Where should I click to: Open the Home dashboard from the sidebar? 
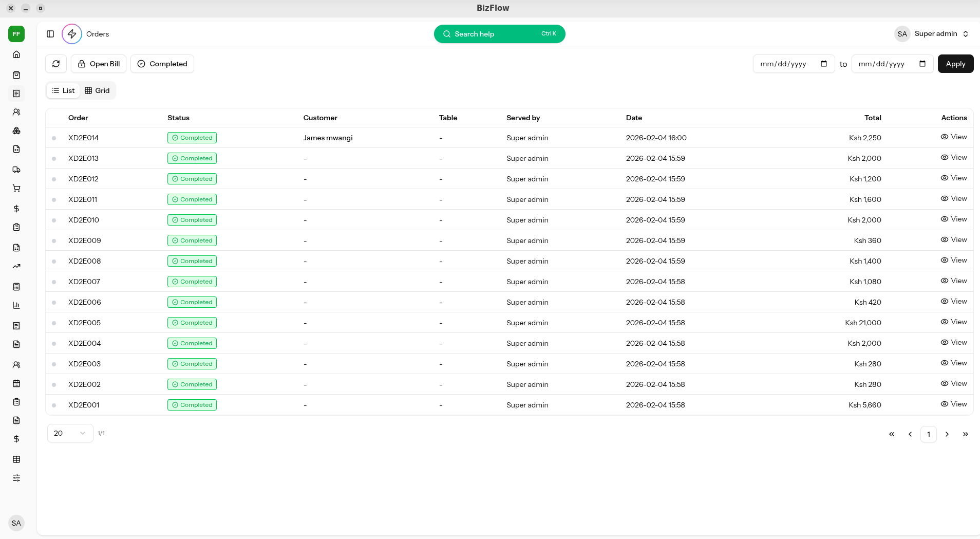click(x=16, y=54)
